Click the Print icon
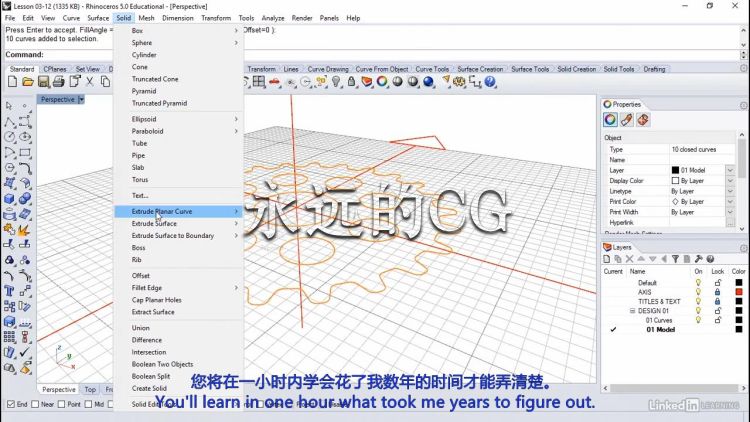Viewport: 750px width, 422px height. [59, 82]
